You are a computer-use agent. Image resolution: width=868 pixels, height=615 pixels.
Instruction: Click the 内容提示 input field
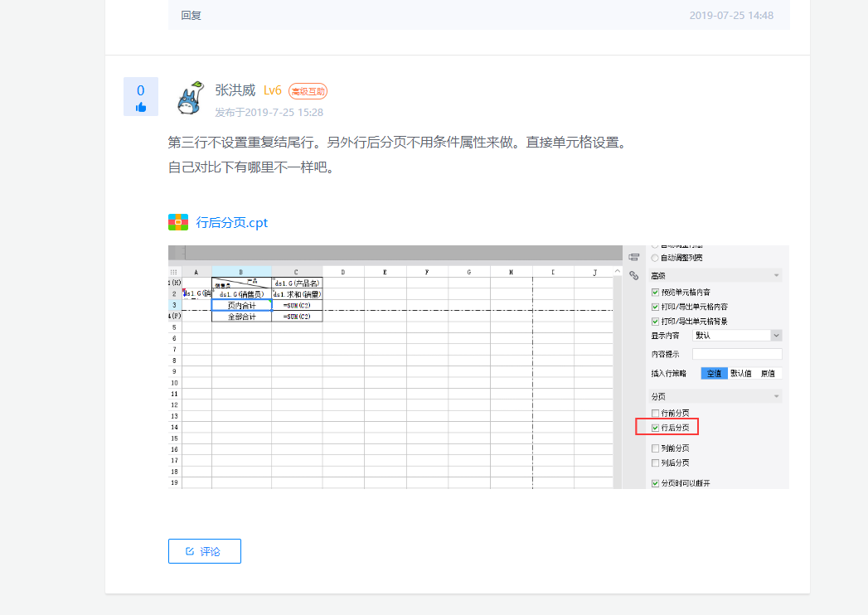pyautogui.click(x=737, y=354)
